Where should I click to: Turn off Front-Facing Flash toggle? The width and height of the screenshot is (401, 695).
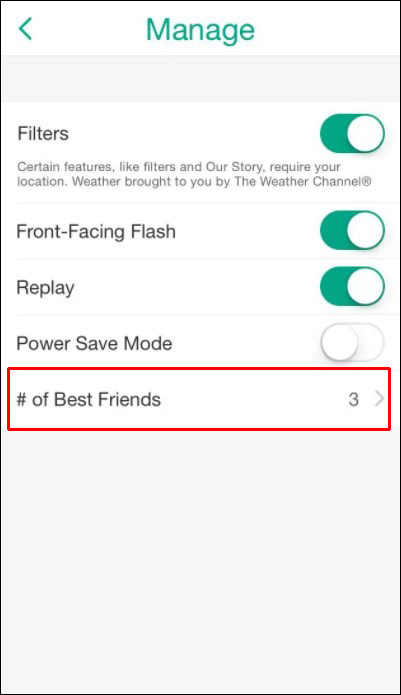tap(352, 230)
